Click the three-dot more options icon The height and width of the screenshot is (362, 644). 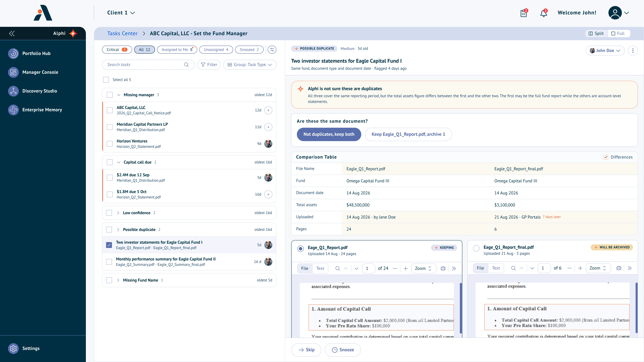click(633, 51)
